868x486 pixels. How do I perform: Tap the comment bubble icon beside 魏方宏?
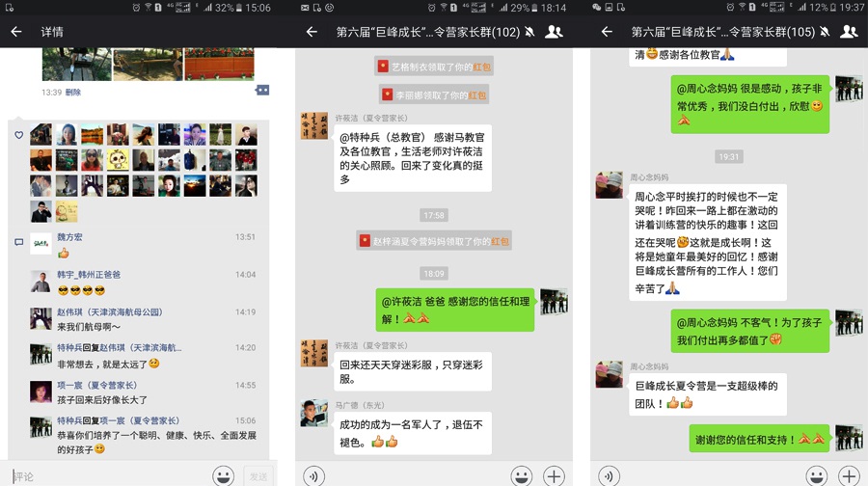coord(19,242)
